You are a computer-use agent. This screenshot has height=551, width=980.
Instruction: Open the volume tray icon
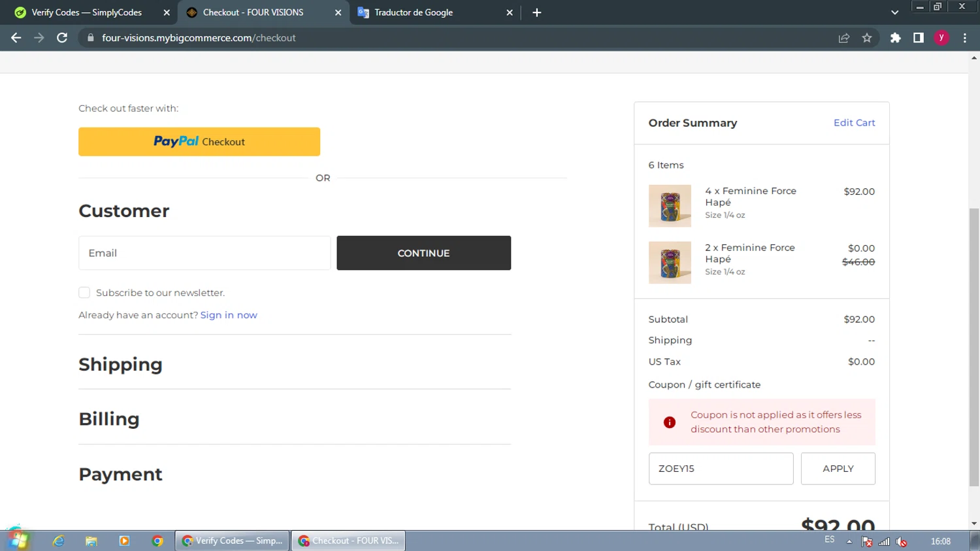click(x=902, y=541)
